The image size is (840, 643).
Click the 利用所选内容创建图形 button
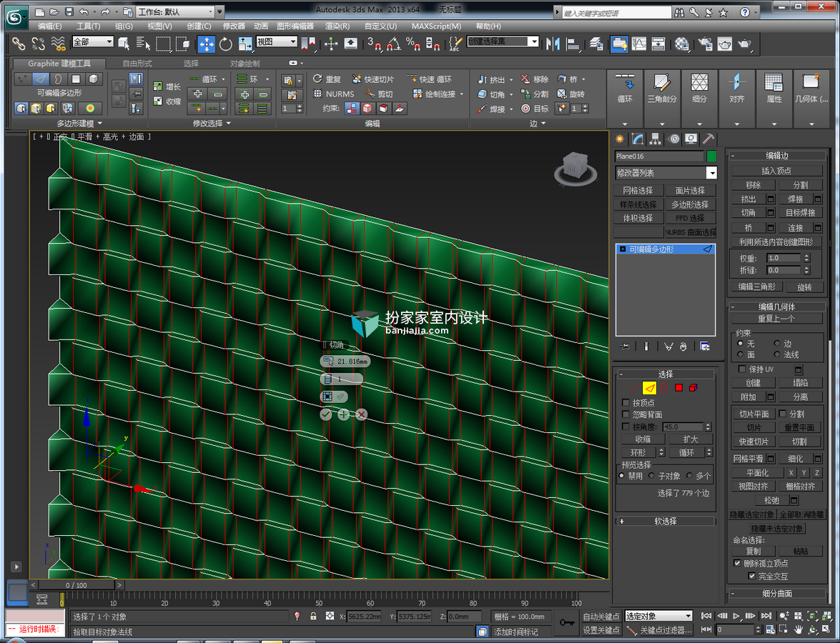click(x=777, y=242)
